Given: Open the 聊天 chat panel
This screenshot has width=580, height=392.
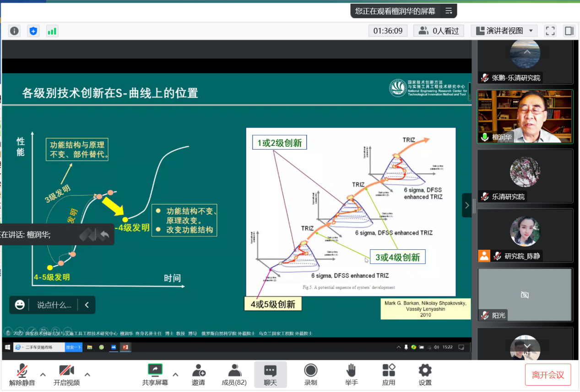Looking at the screenshot, I should tap(270, 375).
